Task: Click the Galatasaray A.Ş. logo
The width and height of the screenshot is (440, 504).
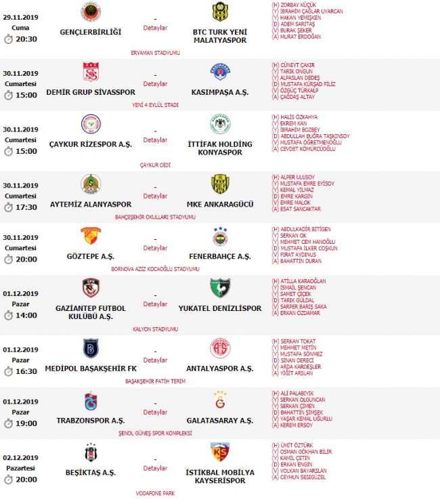Action: tap(220, 401)
